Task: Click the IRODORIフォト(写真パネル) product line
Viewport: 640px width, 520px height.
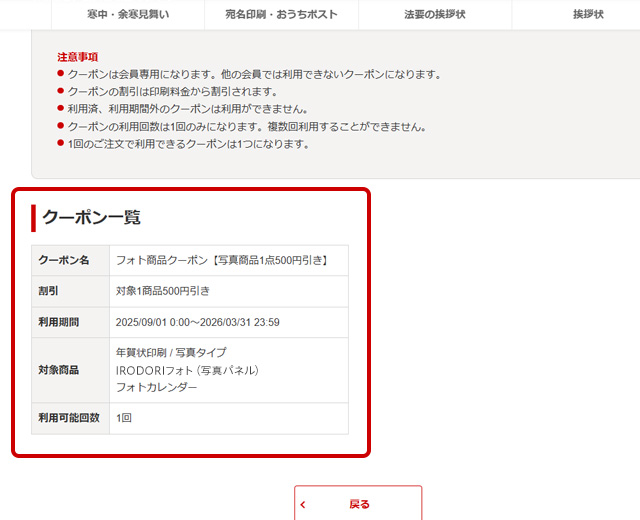Action: pyautogui.click(x=188, y=370)
